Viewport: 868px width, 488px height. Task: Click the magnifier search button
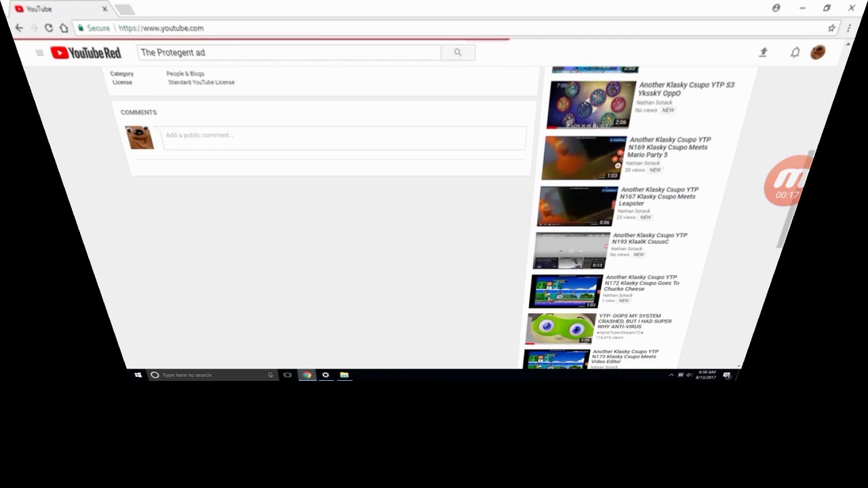pyautogui.click(x=458, y=52)
